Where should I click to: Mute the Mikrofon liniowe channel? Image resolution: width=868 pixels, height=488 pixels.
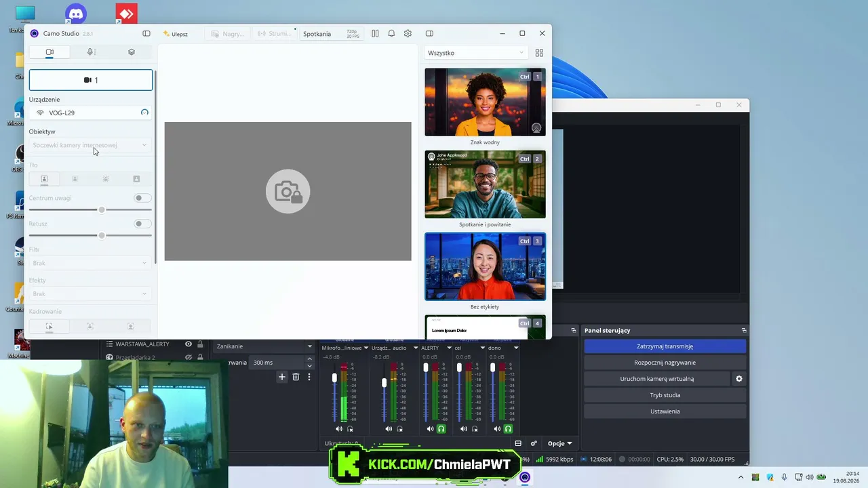pyautogui.click(x=338, y=429)
